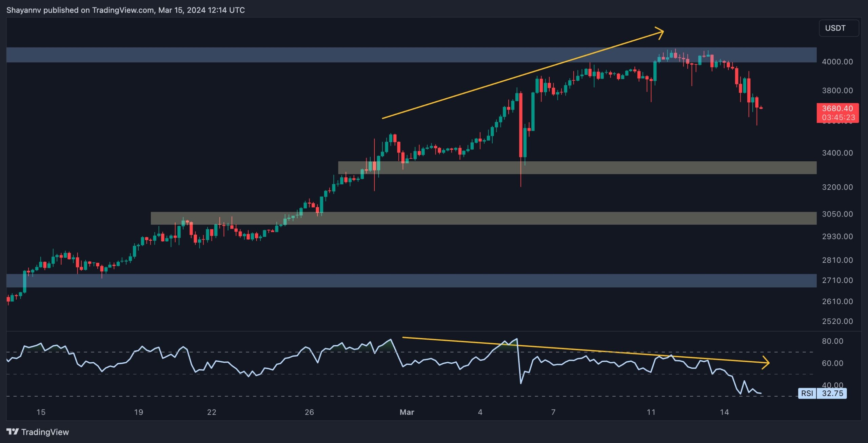Click the 14 date label on time axis
The width and height of the screenshot is (868, 443).
click(724, 412)
